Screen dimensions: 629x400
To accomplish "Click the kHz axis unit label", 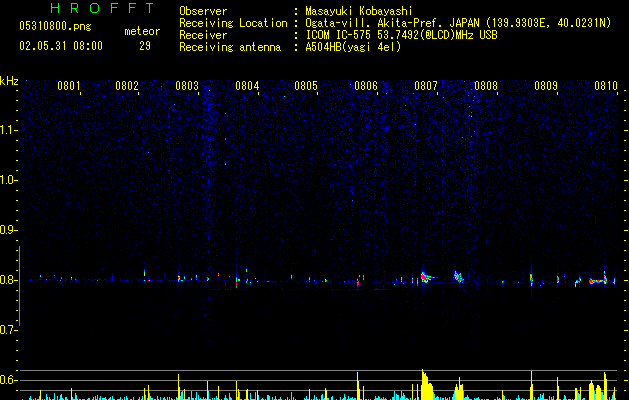I will 9,81.
